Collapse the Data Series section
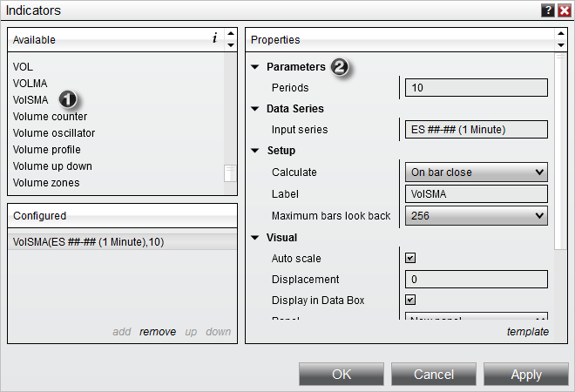Image resolution: width=575 pixels, height=392 pixels. coord(255,109)
